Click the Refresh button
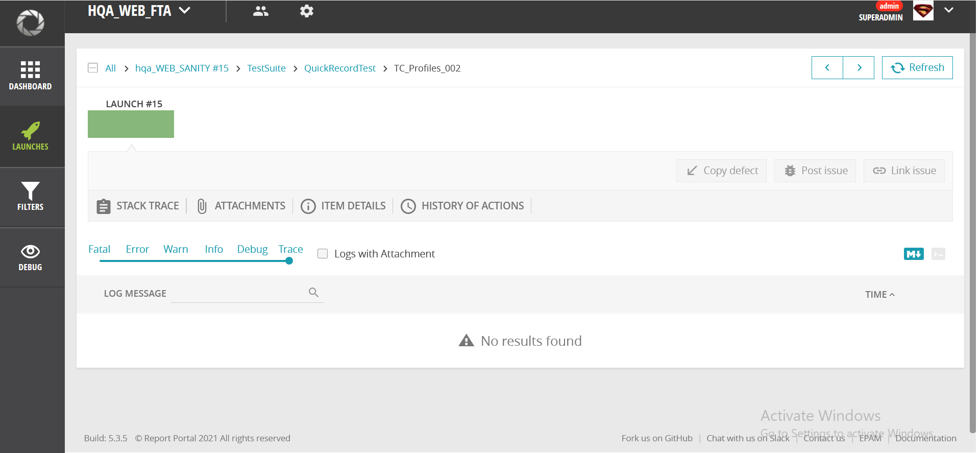This screenshot has width=980, height=453. coord(917,67)
